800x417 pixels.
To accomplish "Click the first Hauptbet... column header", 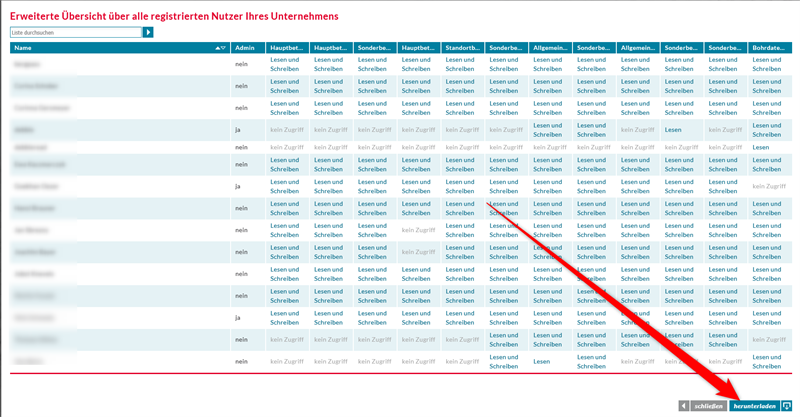I will [x=285, y=48].
